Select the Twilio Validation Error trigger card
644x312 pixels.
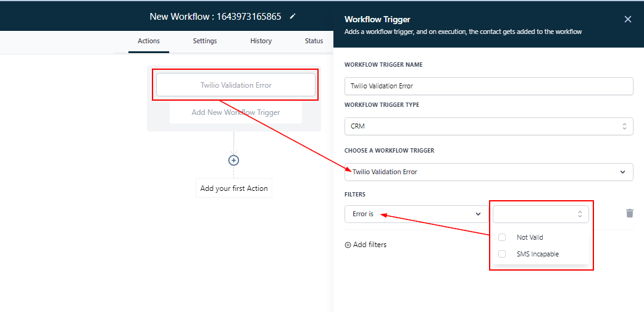[235, 85]
